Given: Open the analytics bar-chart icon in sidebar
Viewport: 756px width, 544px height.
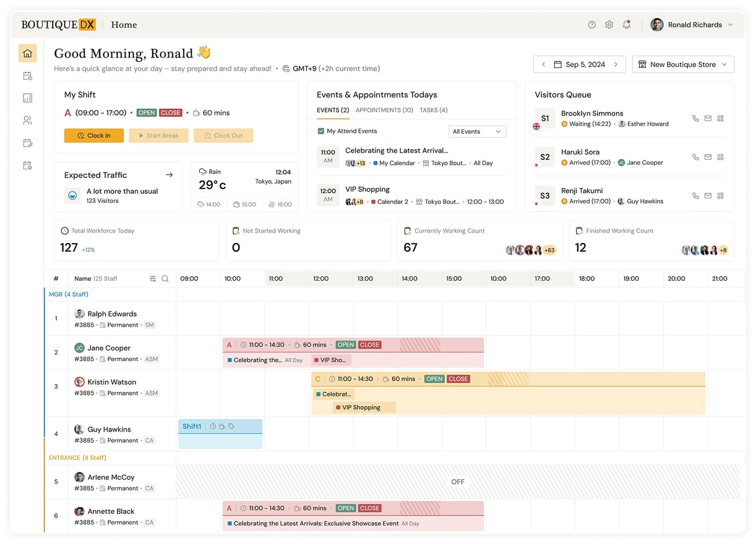Looking at the screenshot, I should coord(27,98).
